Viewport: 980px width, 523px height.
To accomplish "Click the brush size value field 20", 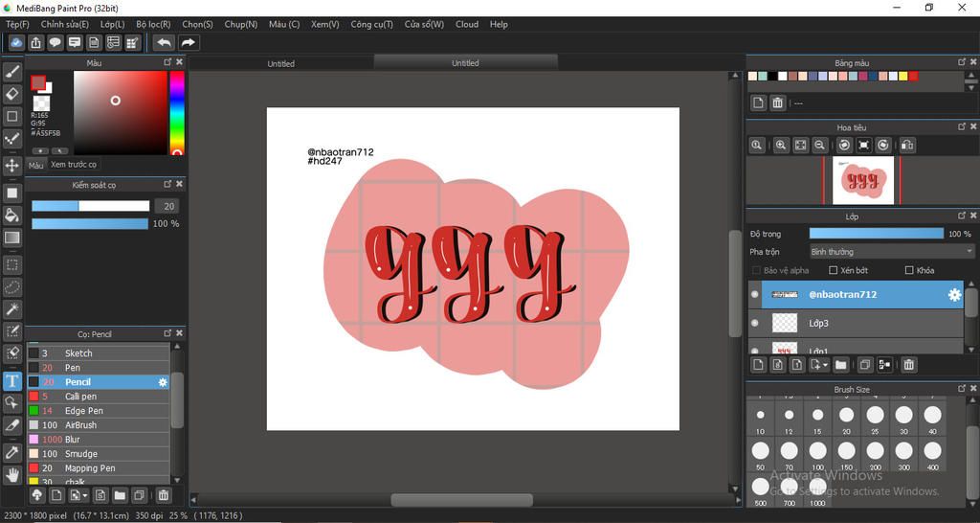I will click(168, 206).
